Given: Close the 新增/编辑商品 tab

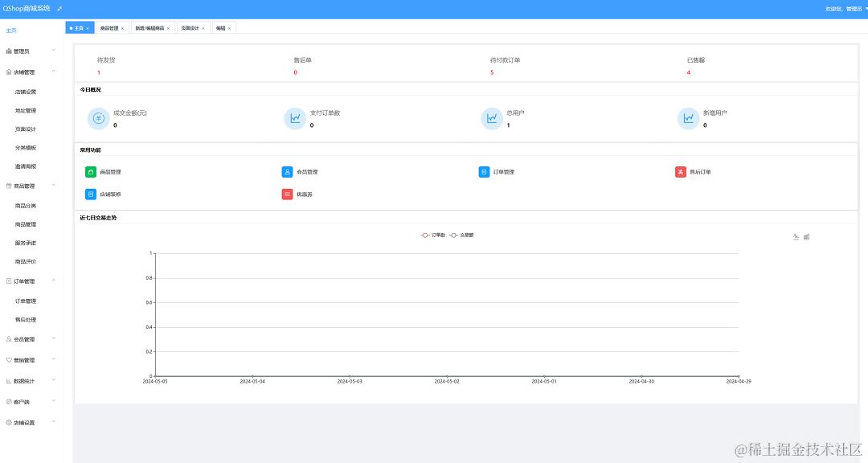Looking at the screenshot, I should 168,28.
